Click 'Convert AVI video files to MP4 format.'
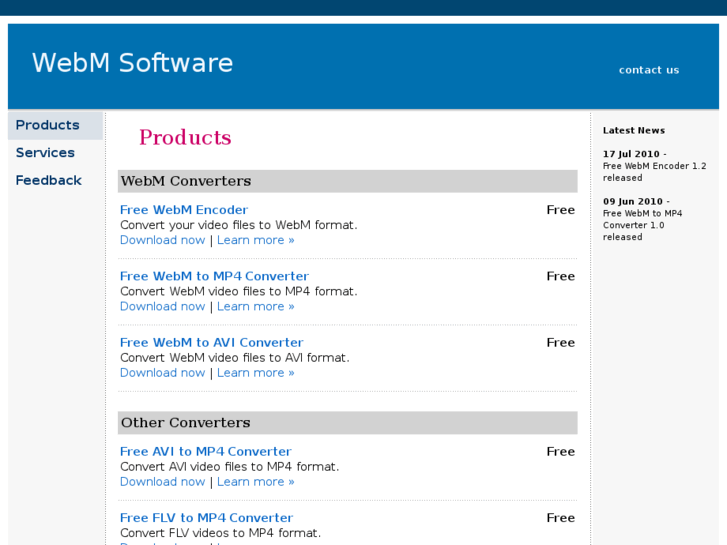The width and height of the screenshot is (727, 545). click(230, 467)
